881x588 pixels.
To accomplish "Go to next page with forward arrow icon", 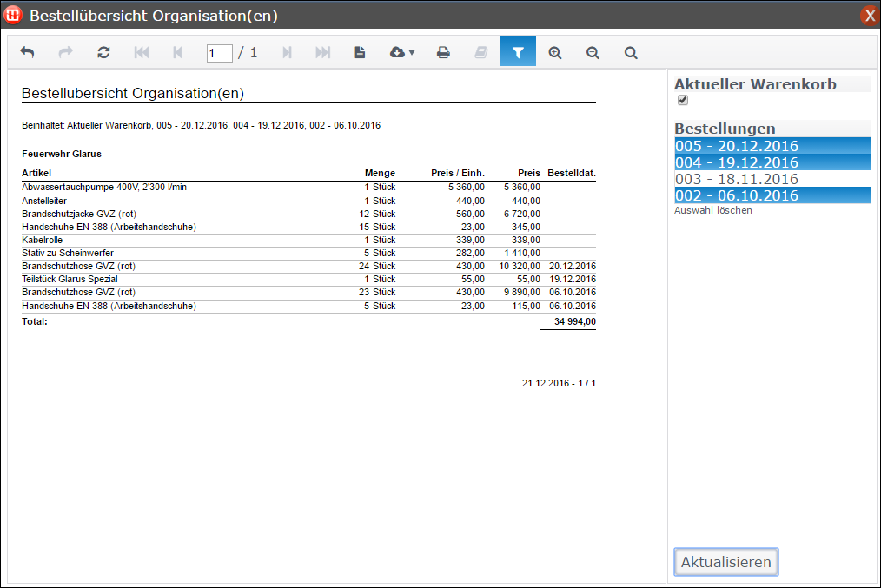I will [x=288, y=52].
